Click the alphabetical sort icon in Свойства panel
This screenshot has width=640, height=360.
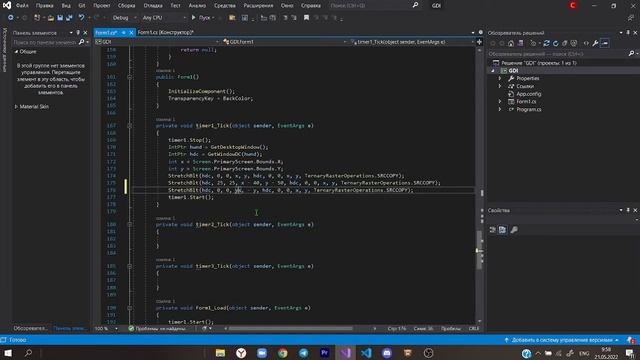coord(502,230)
